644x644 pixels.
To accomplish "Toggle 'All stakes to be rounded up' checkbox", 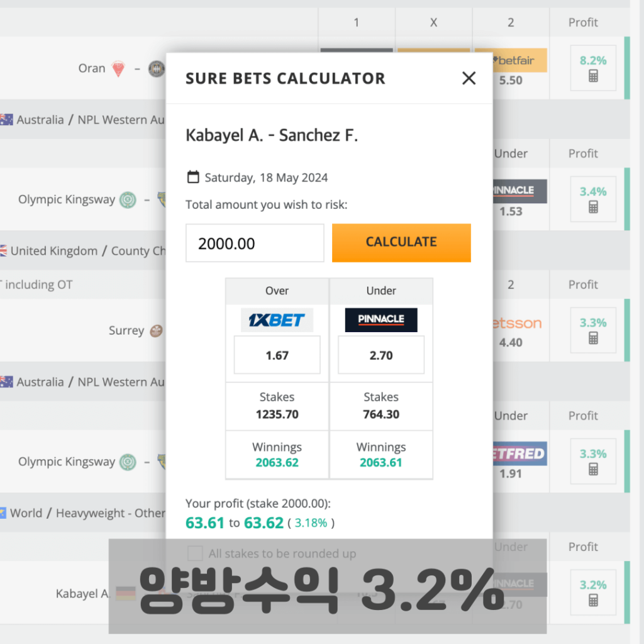I will [x=196, y=553].
